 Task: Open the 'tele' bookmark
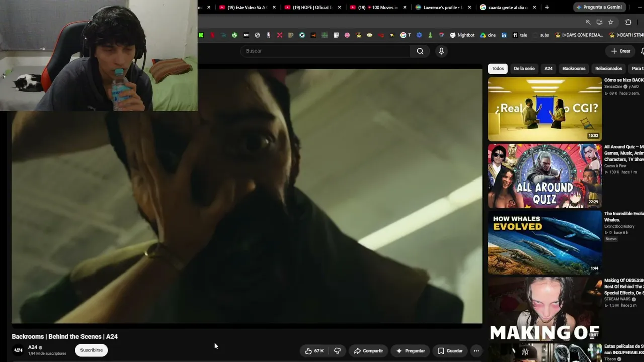520,35
